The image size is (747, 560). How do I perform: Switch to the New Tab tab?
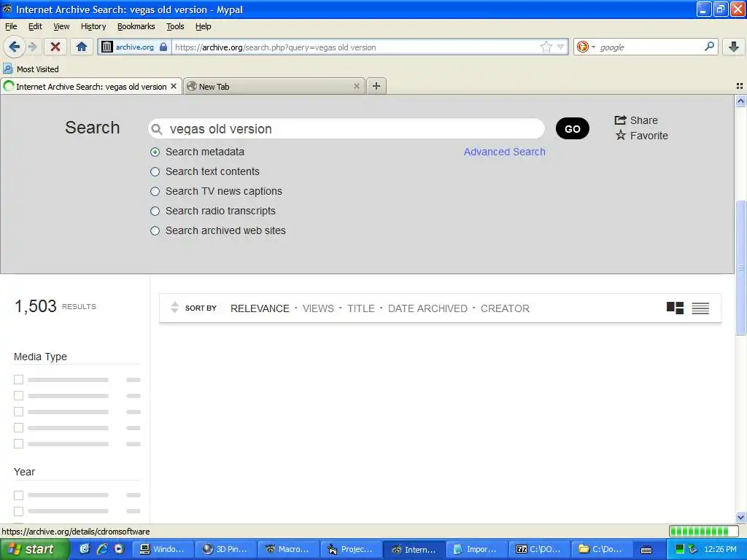274,86
